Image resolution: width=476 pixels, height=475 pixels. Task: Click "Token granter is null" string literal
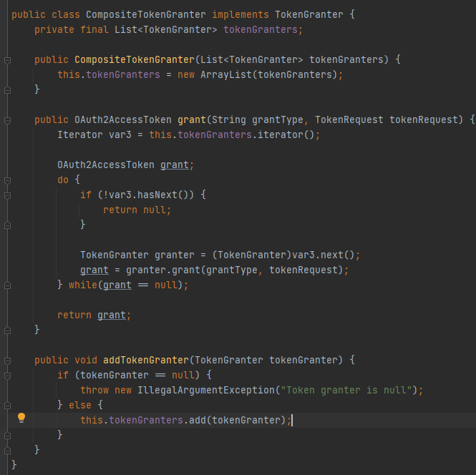(x=346, y=390)
